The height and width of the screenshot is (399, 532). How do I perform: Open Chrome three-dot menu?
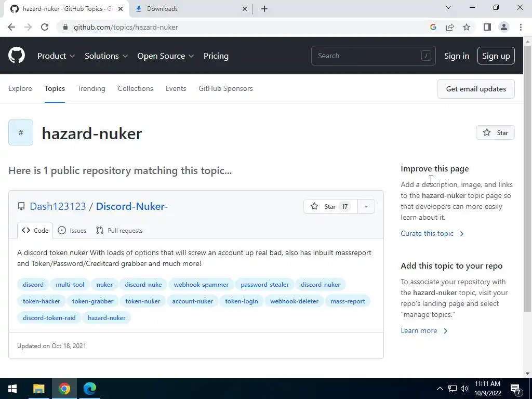521,27
